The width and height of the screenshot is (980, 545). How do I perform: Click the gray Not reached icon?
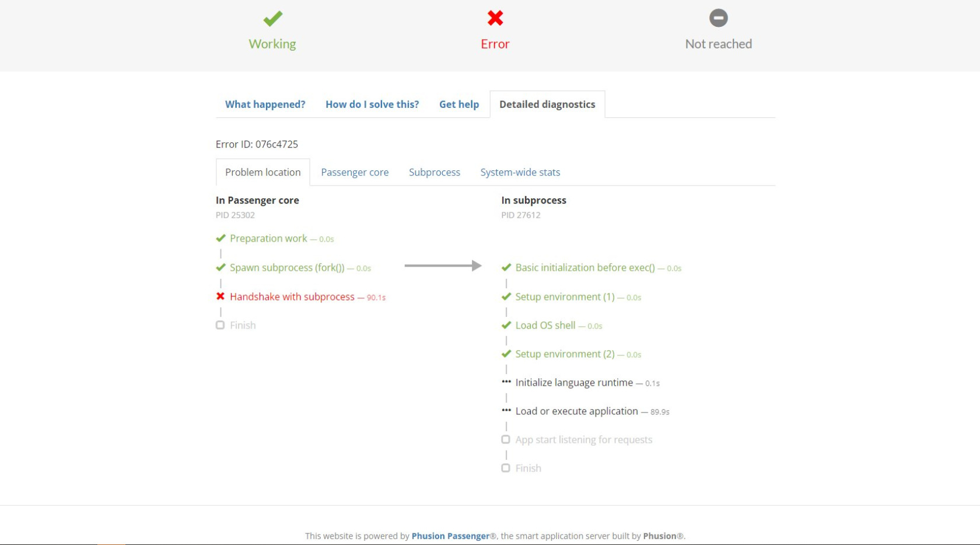pos(718,18)
